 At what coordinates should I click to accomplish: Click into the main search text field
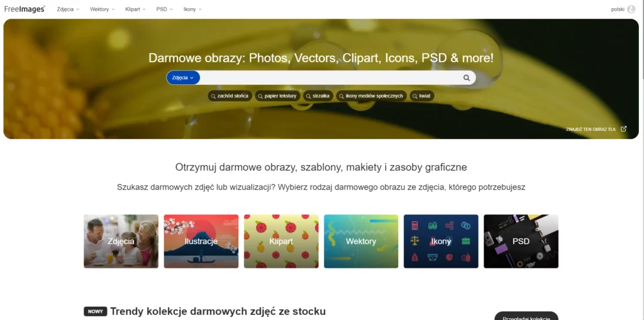click(331, 77)
